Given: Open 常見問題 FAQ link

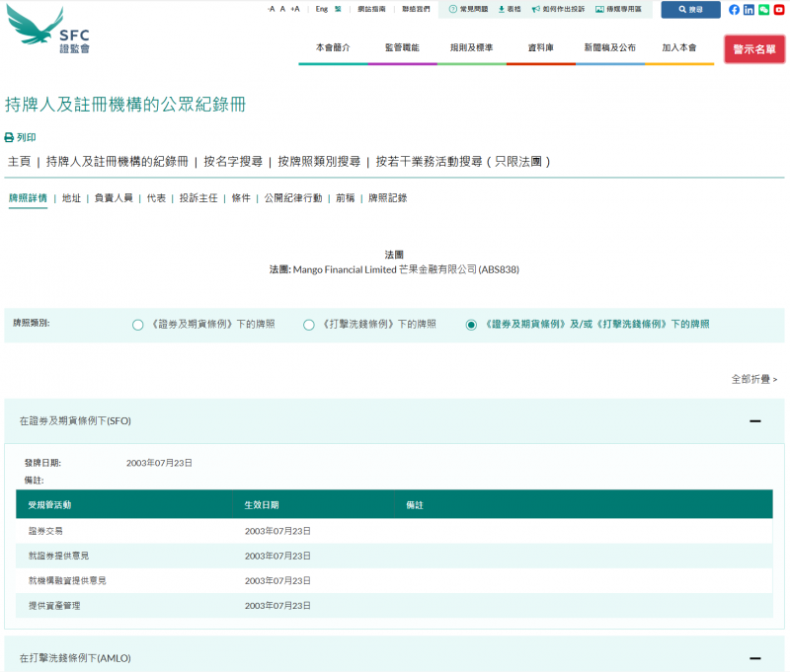Looking at the screenshot, I should [x=468, y=9].
